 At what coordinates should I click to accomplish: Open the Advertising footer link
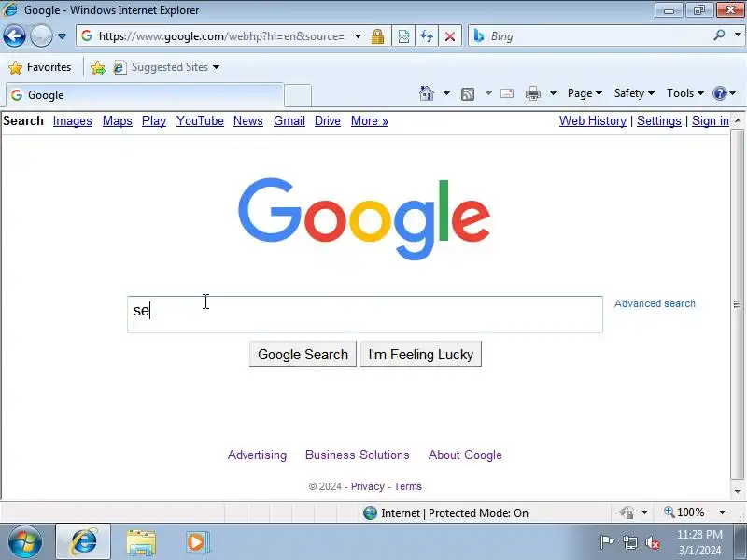[258, 455]
